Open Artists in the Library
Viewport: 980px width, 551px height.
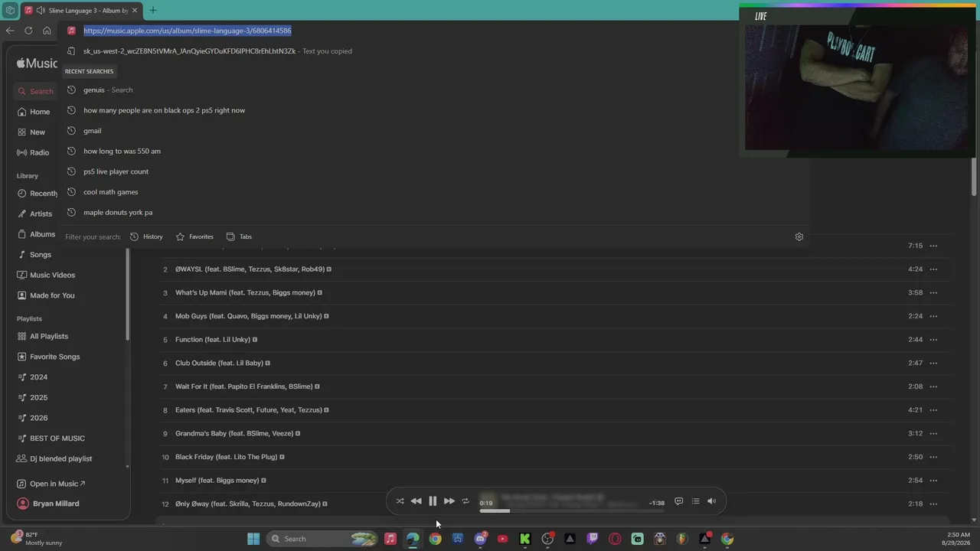[x=35, y=214]
